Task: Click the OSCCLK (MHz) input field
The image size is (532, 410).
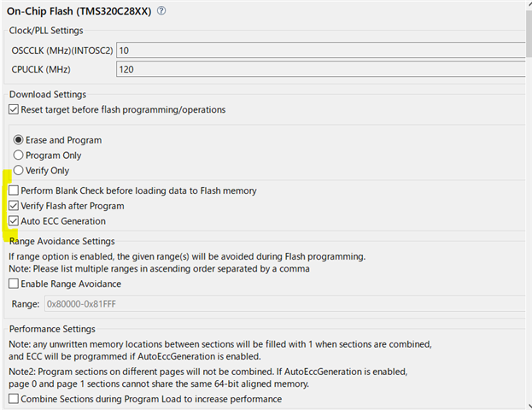Action: click(x=320, y=50)
